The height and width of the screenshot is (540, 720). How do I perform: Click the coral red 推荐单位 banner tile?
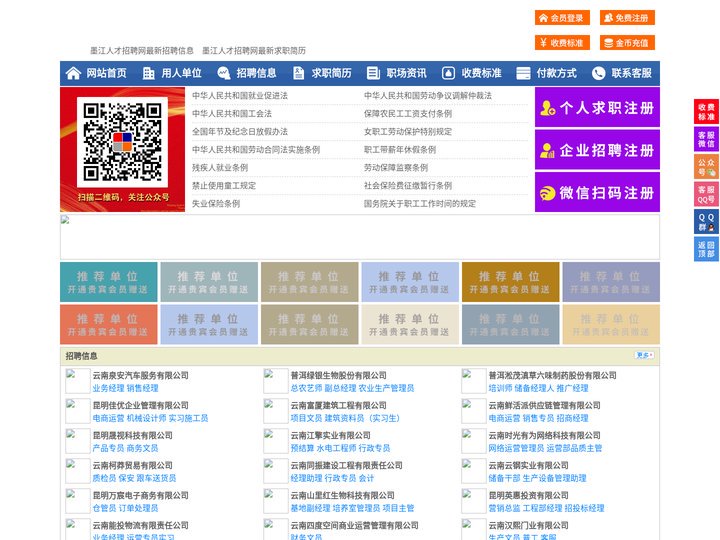109,324
